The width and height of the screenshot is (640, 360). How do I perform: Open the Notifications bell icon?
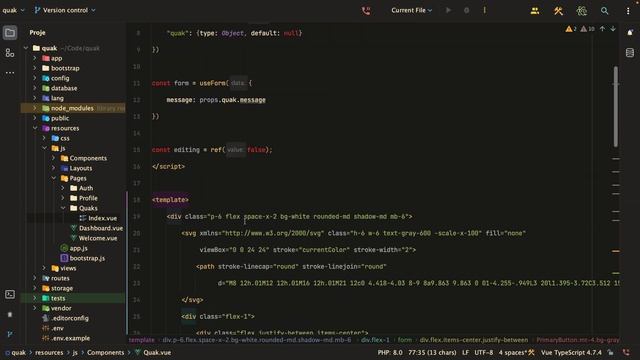630,33
